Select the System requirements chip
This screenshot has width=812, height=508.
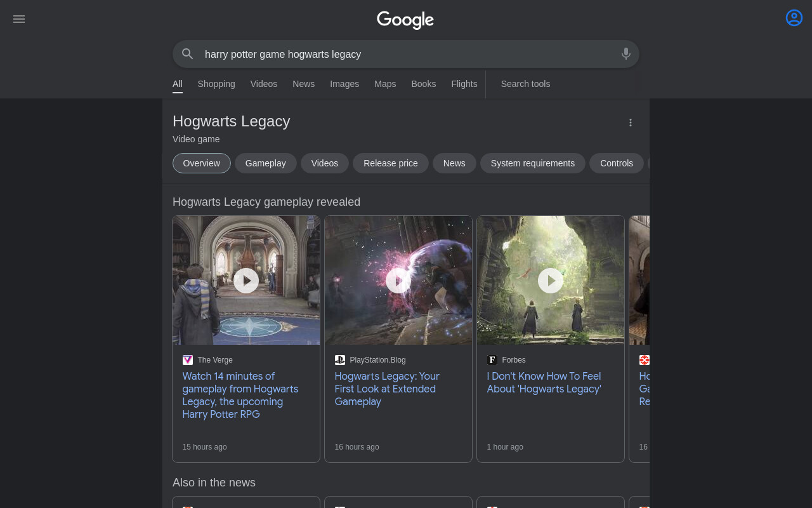pos(533,163)
